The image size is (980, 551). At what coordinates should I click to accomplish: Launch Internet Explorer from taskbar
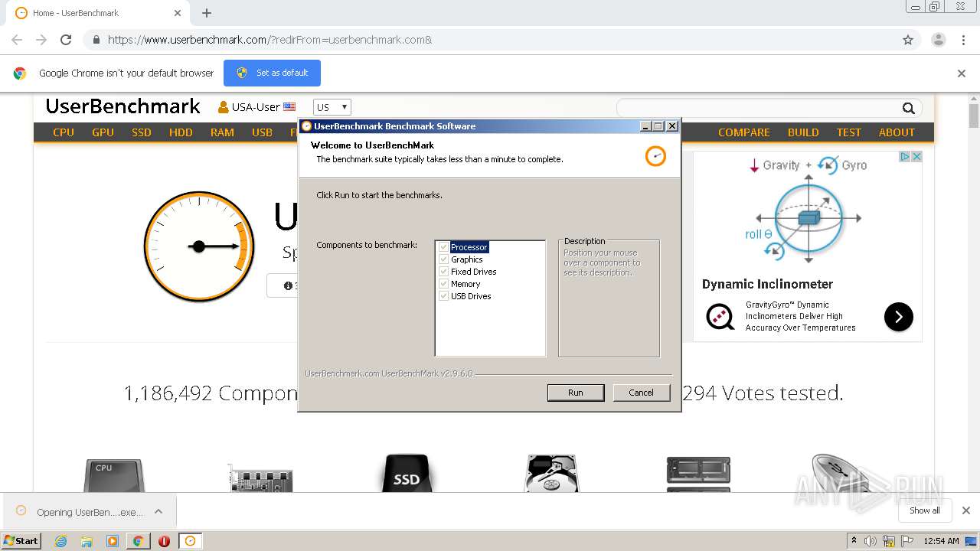tap(61, 541)
